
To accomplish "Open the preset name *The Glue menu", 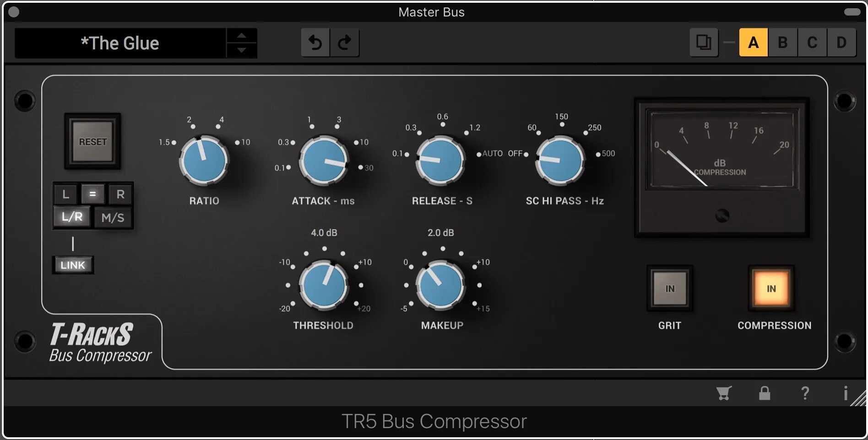I will point(120,43).
